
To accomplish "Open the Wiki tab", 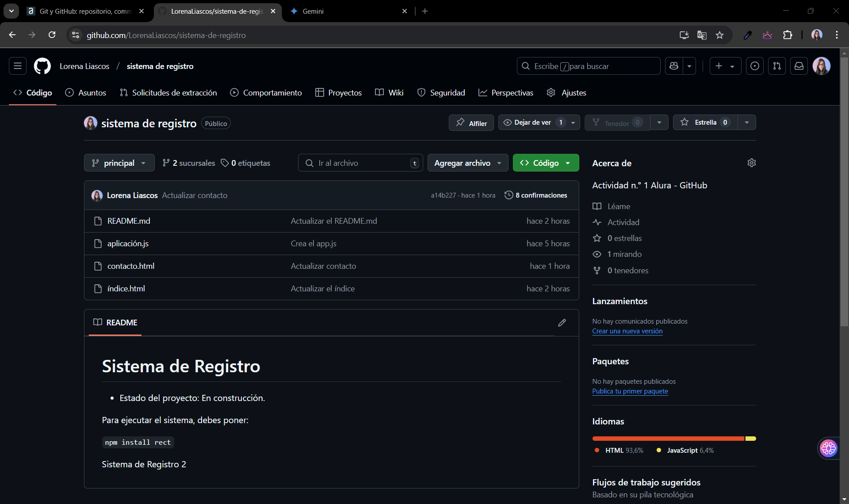I will coord(389,92).
